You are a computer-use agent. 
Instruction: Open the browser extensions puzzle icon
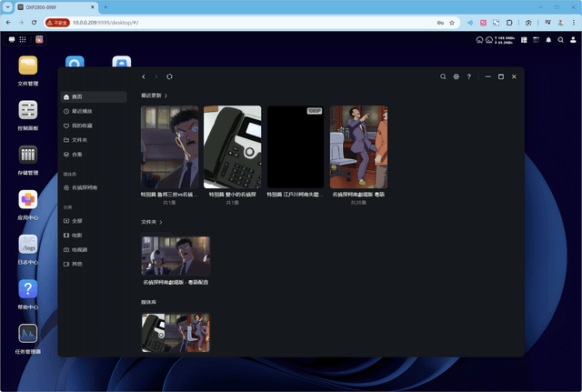pos(509,23)
